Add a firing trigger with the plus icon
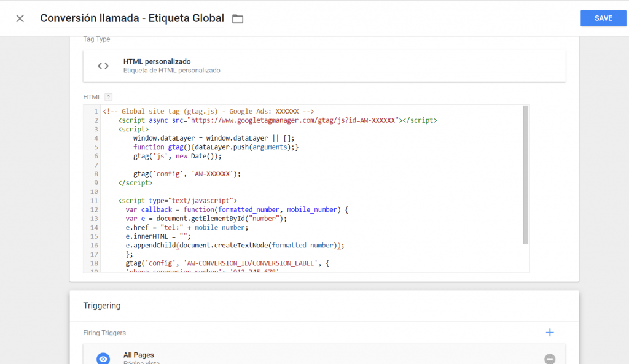 coord(550,333)
